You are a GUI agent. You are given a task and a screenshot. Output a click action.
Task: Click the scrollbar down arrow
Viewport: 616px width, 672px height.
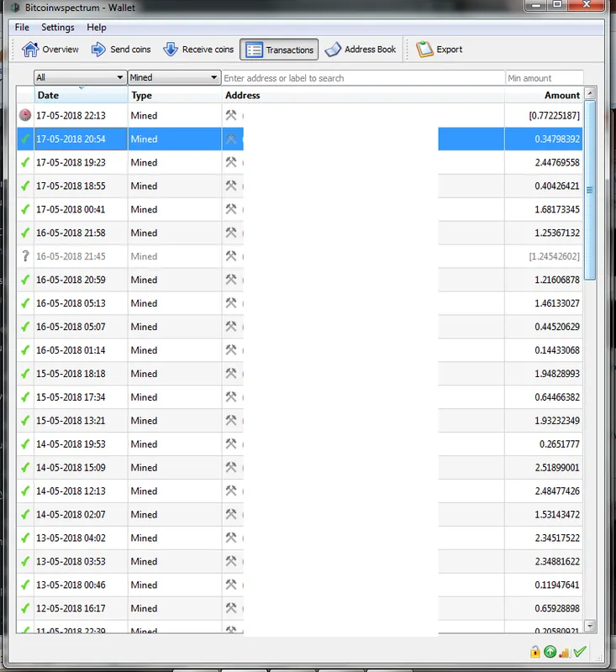tap(590, 626)
